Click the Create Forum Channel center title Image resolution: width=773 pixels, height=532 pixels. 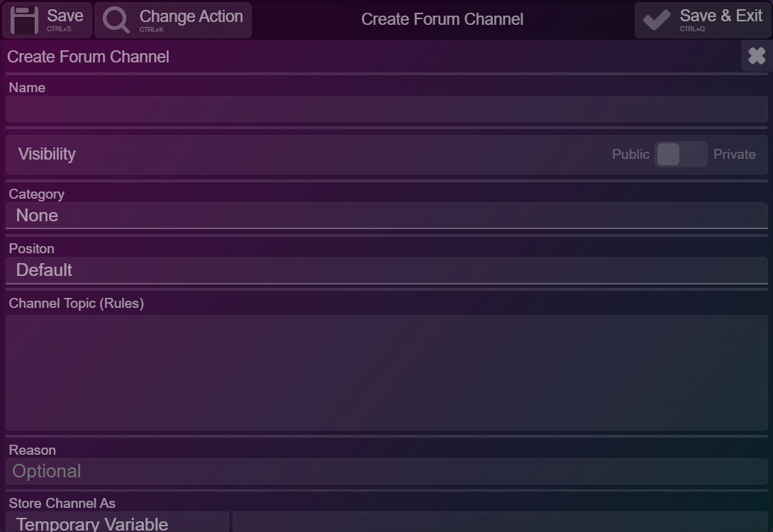click(443, 19)
